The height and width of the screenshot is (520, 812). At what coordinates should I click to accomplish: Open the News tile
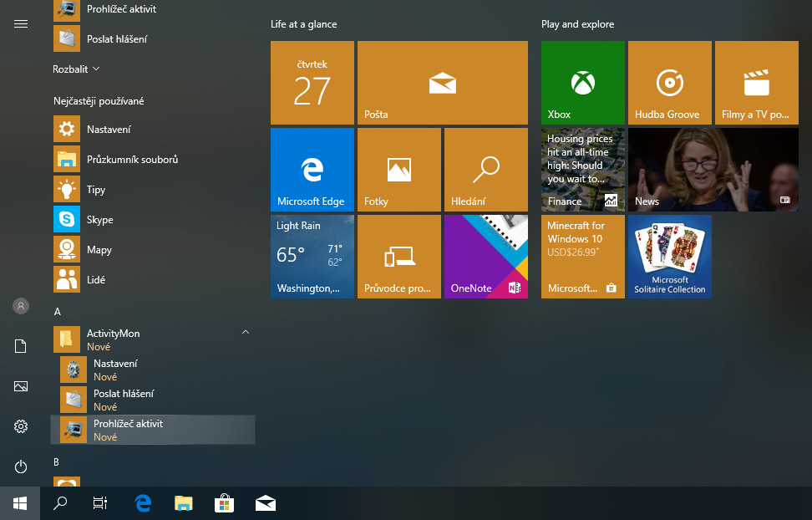coord(713,170)
